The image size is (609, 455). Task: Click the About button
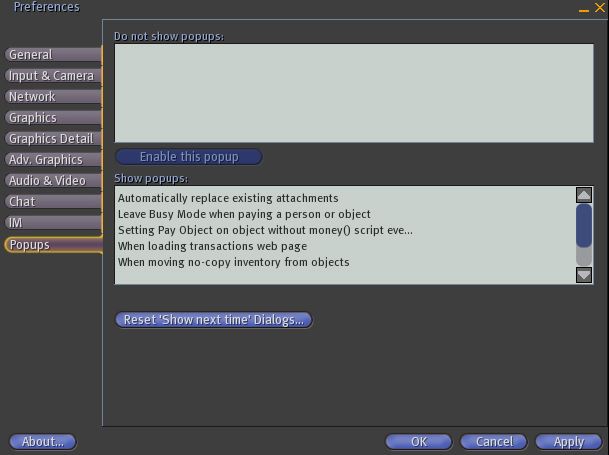[x=43, y=441]
